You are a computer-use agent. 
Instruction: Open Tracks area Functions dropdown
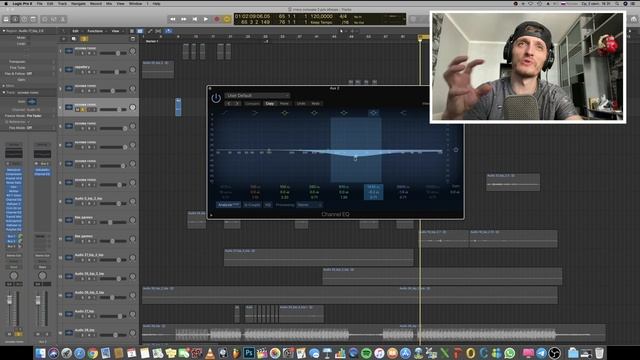click(x=96, y=31)
